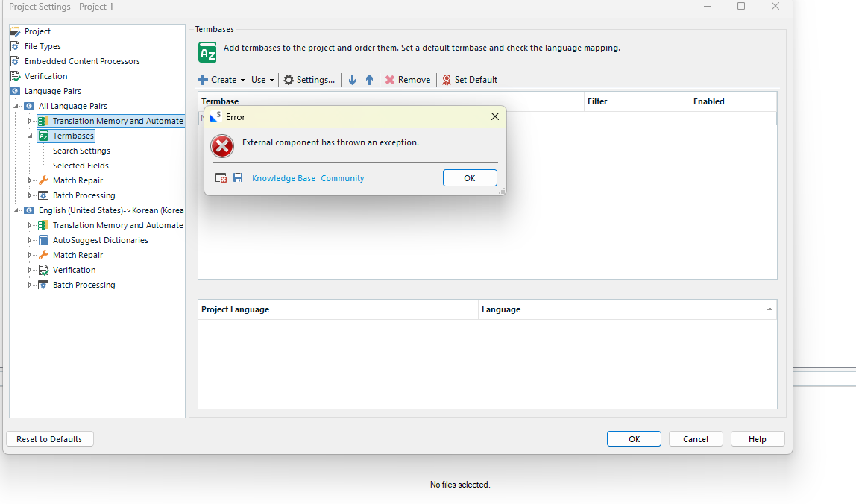This screenshot has height=504, width=856.
Task: Open the Create dropdown menu
Action: [x=221, y=80]
